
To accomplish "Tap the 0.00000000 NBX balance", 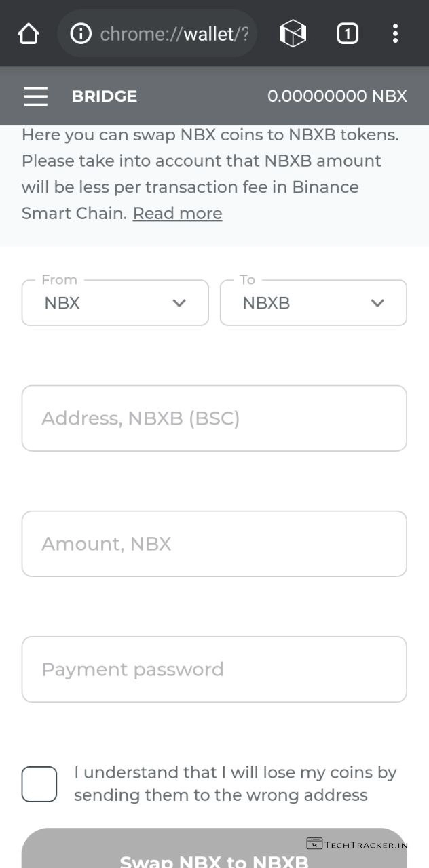I will [x=337, y=96].
